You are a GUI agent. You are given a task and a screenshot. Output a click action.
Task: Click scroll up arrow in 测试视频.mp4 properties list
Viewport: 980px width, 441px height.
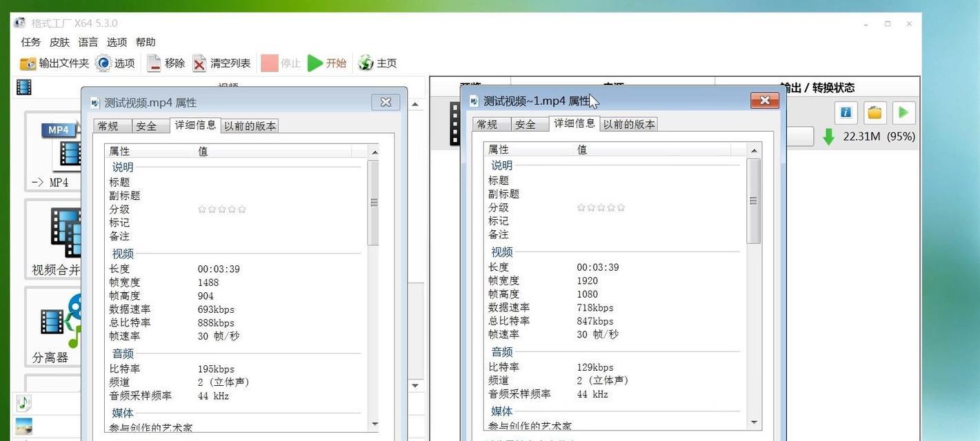(x=374, y=152)
